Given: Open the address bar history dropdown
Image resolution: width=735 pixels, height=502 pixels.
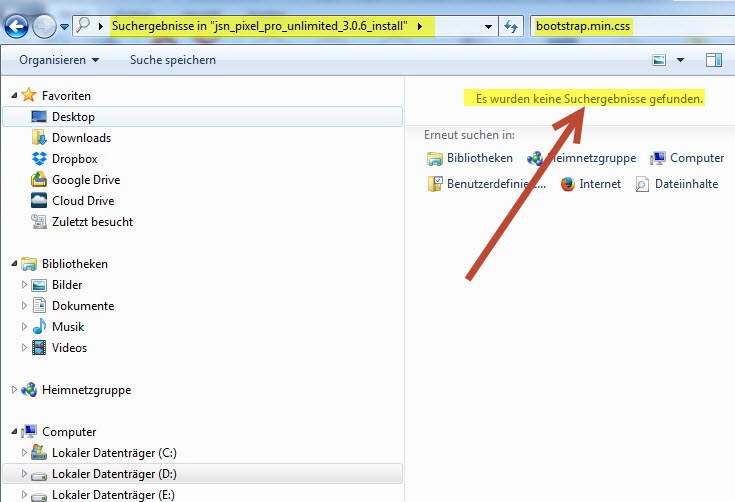Looking at the screenshot, I should (488, 25).
